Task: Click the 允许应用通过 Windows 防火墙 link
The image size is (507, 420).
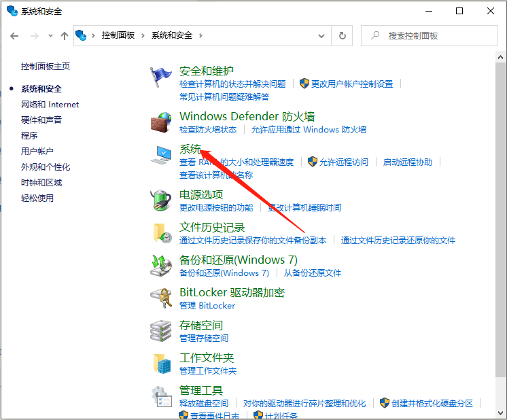Action: pyautogui.click(x=309, y=130)
